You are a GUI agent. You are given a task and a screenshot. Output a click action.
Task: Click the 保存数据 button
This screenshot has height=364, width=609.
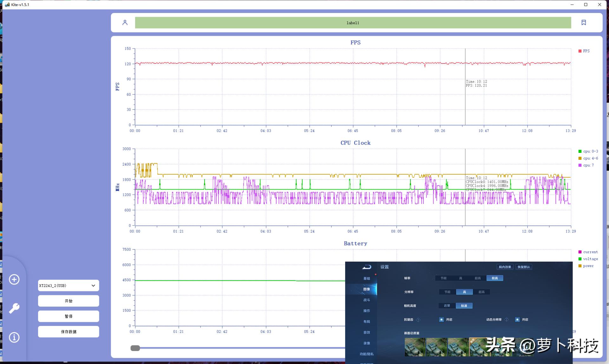click(x=69, y=332)
